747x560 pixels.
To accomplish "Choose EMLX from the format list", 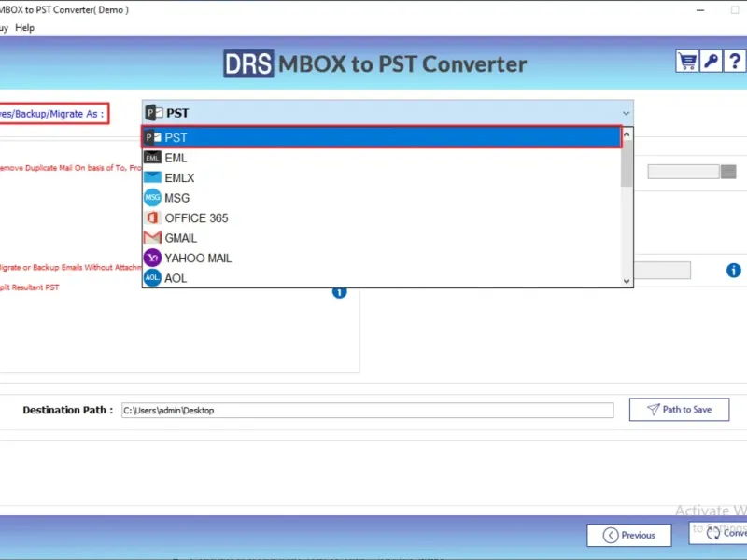I will click(x=382, y=177).
